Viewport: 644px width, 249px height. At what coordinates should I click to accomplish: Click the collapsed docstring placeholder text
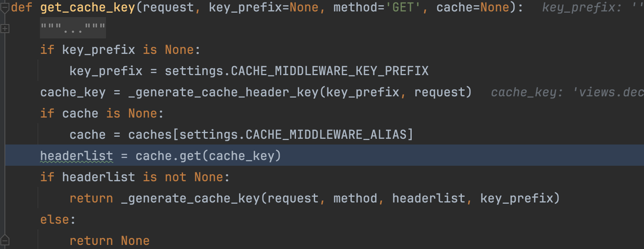73,29
